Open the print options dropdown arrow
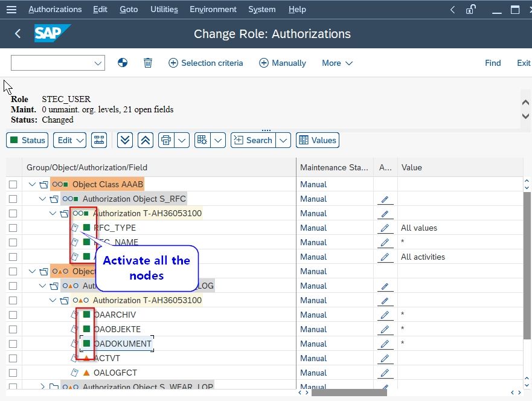Viewport: 532px width, 401px height. click(182, 140)
